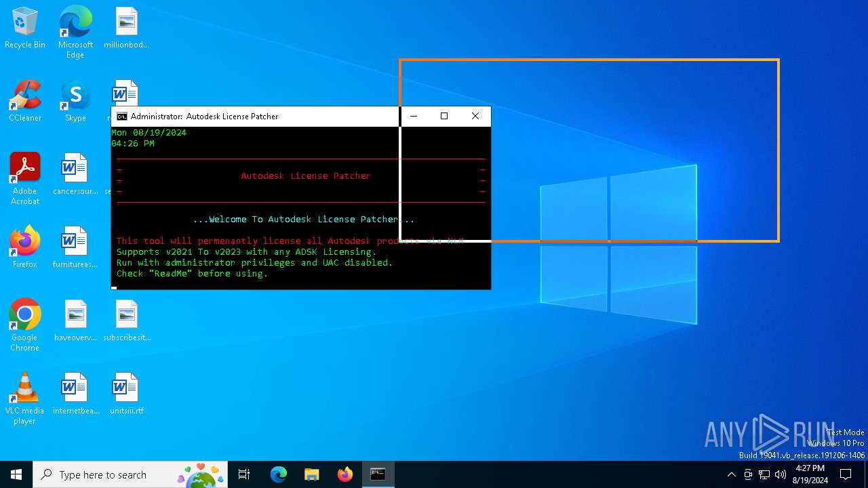Open the volume control tray icon
Screen dimensions: 868x488
[781, 474]
